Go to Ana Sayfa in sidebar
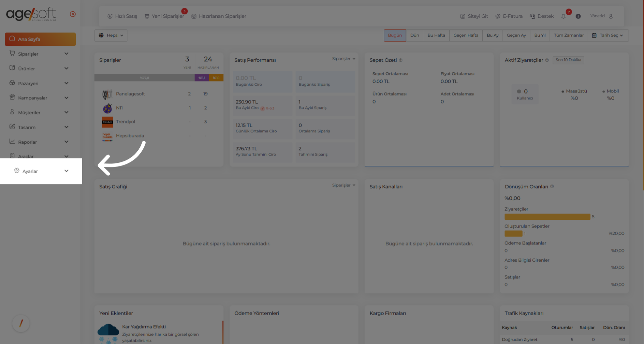This screenshot has height=344, width=644. [40, 39]
